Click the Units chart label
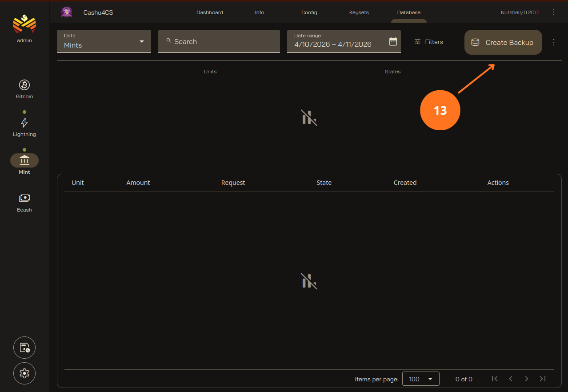This screenshot has height=392, width=568. coord(210,72)
